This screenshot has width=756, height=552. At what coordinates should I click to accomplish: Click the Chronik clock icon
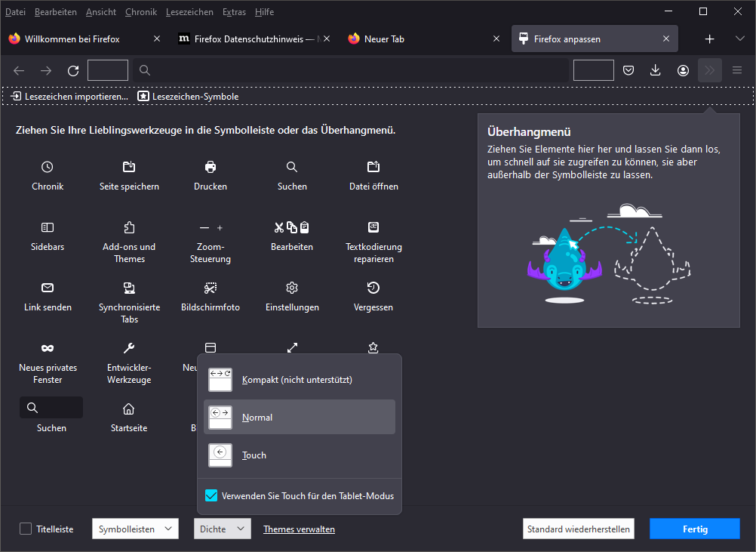click(48, 167)
